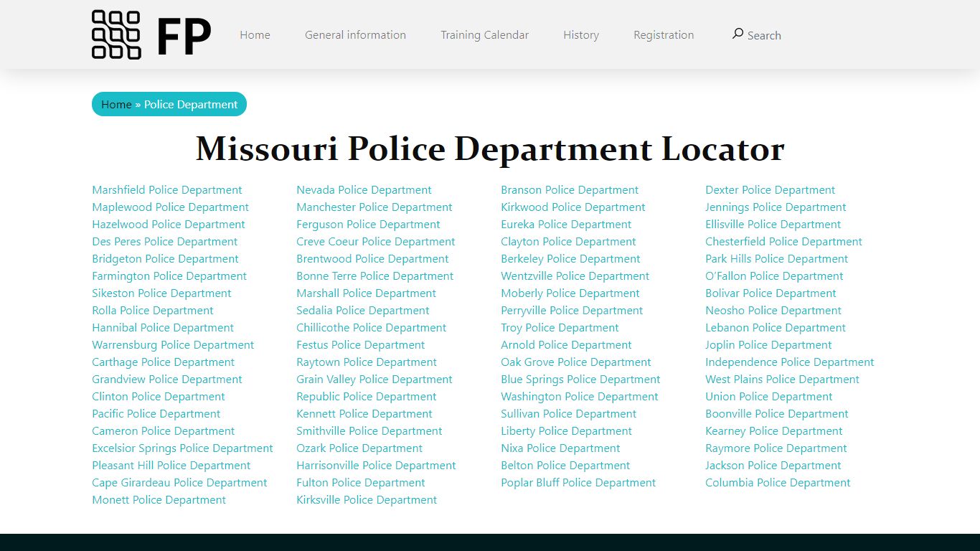Visit Bridgeton Police Department link

coord(165,259)
